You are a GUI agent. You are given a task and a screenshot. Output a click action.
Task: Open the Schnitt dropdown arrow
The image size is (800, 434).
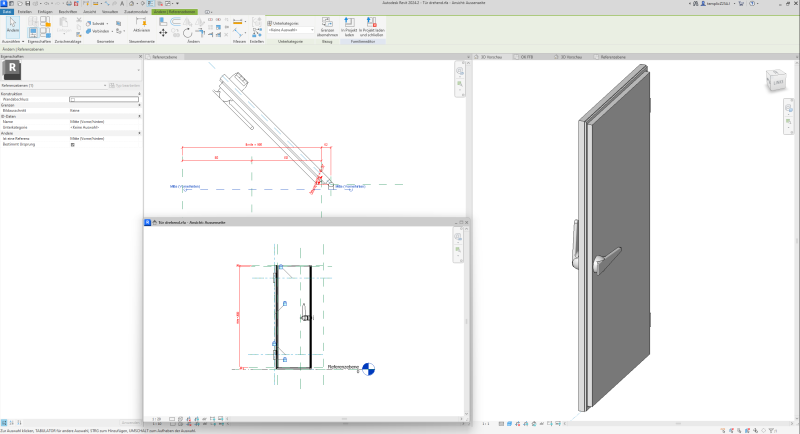[107, 23]
